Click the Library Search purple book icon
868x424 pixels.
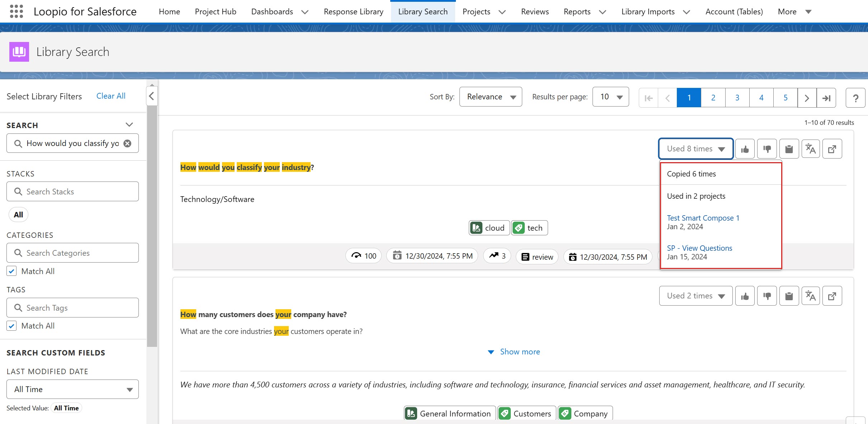(19, 52)
